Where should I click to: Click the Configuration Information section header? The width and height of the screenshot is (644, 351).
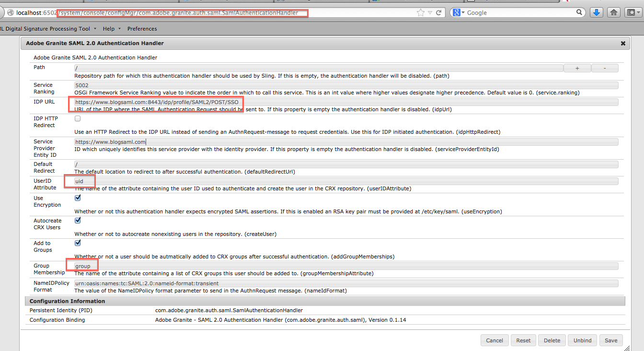tap(325, 301)
